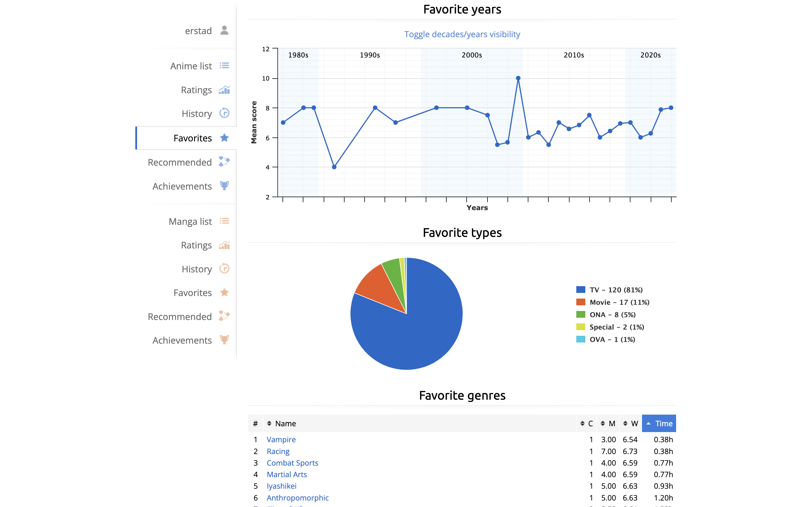Sort genres by Time column header
812x507 pixels.
659,424
